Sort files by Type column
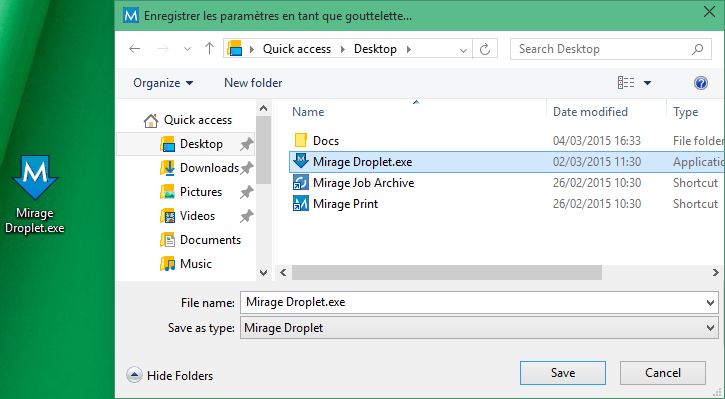The image size is (725, 399). [x=686, y=112]
